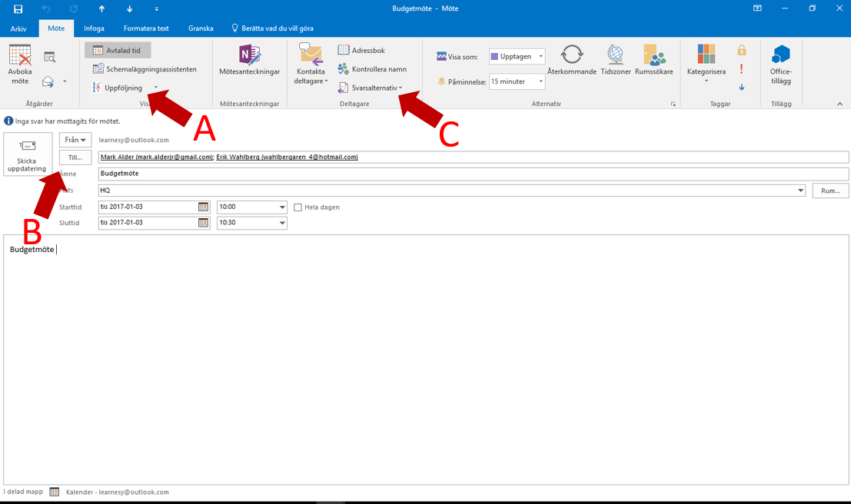
Task: Open Ribbon Display Options icon in title bar
Action: click(757, 8)
